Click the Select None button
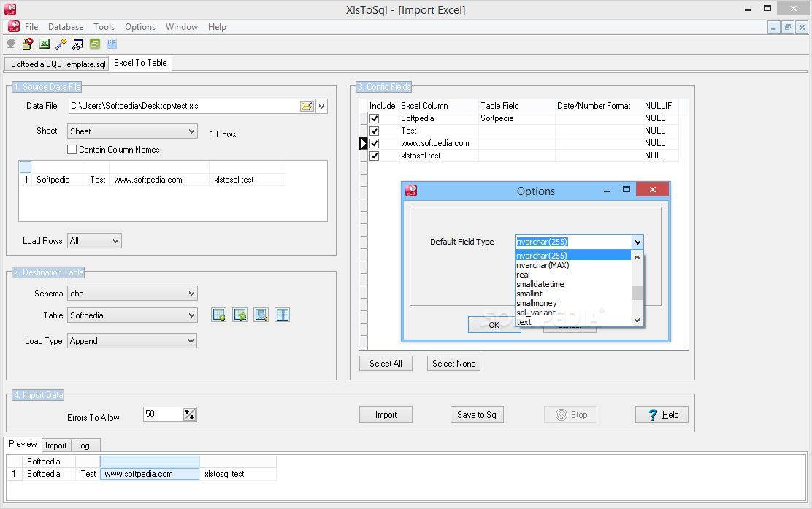The image size is (812, 509). [x=454, y=364]
